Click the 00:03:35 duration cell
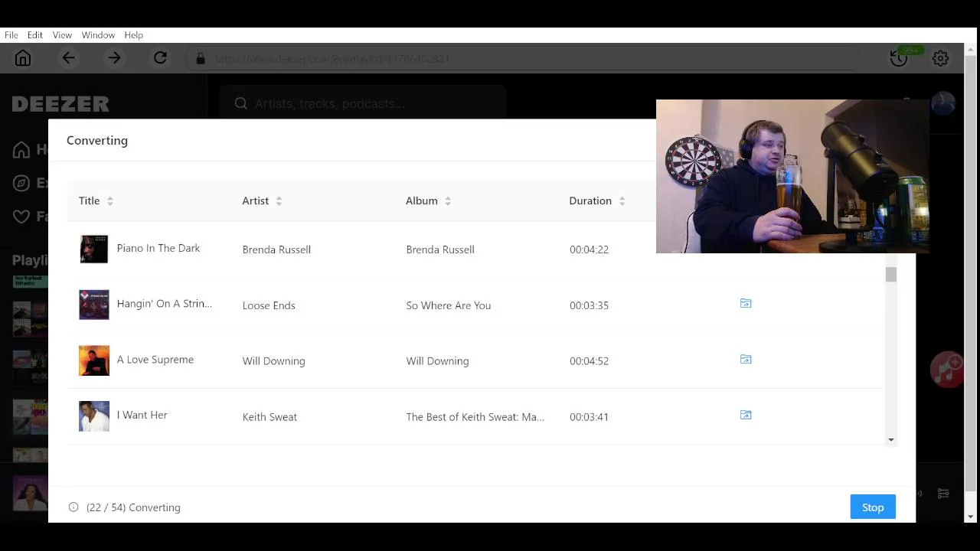This screenshot has height=551, width=980. pos(589,305)
